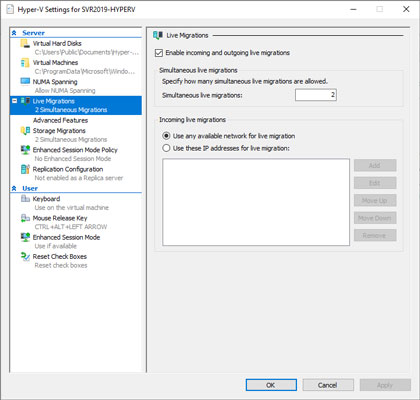
Task: Open Virtual Machines settings
Action: 55,63
